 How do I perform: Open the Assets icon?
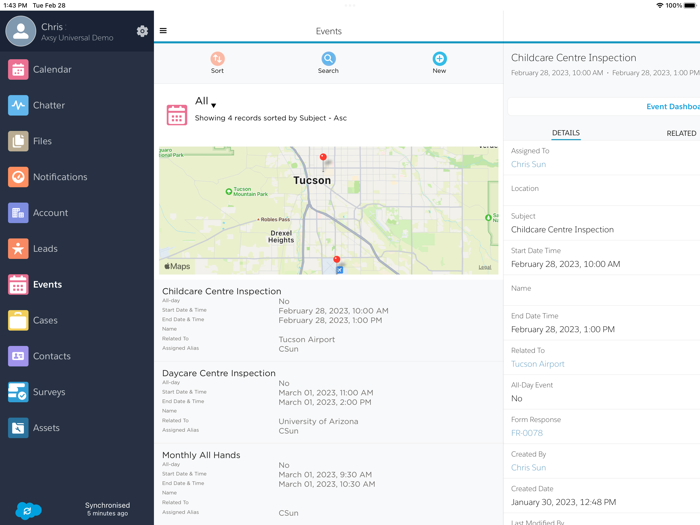coord(18,428)
